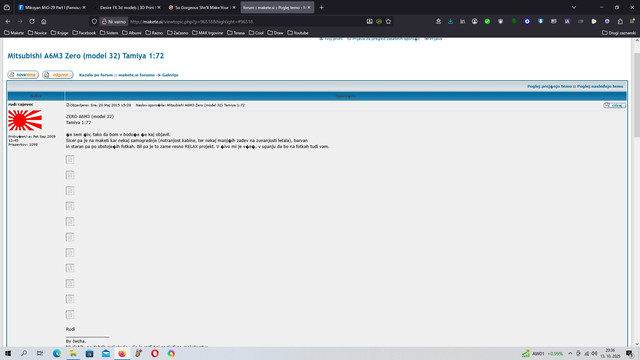Screen dimensions: 640x360
Task: Open the Razno bookmarks folder
Action: pos(154,33)
